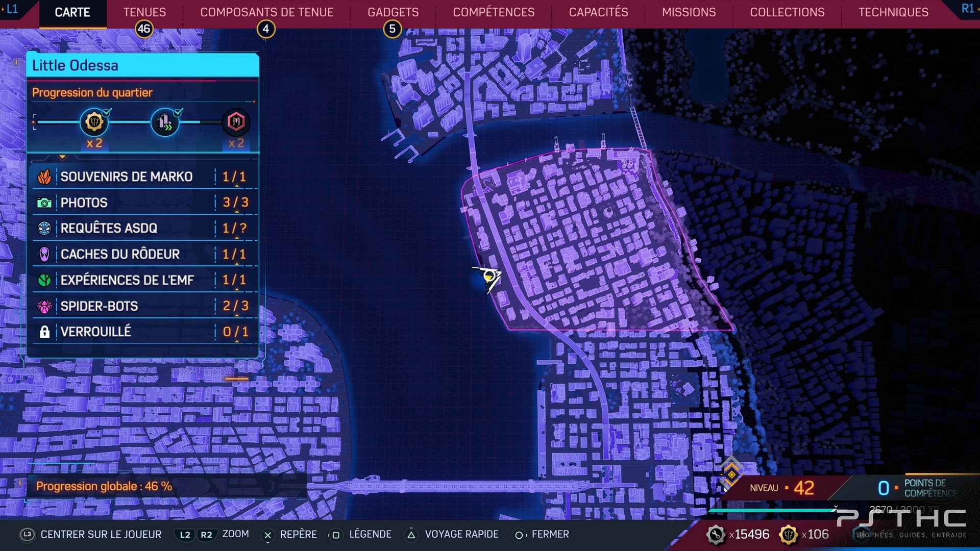Click the city tokens x106 icon
This screenshot has height=551, width=980.
coord(789,535)
